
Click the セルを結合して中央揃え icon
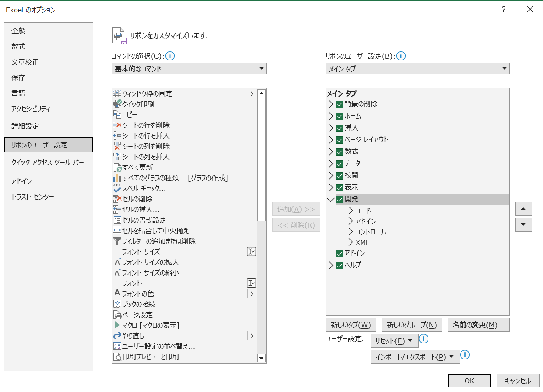[x=117, y=230]
